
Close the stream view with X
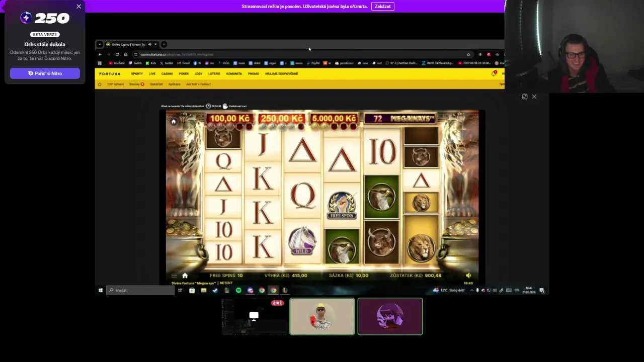pyautogui.click(x=534, y=97)
